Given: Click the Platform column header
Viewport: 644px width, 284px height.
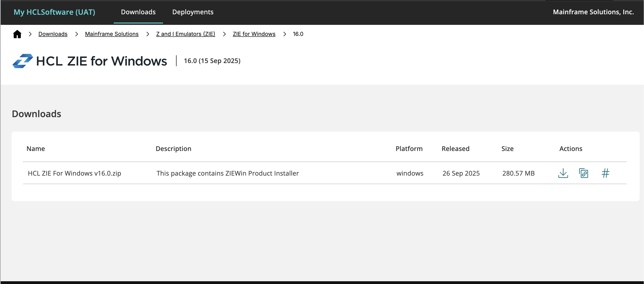Looking at the screenshot, I should click(x=409, y=149).
